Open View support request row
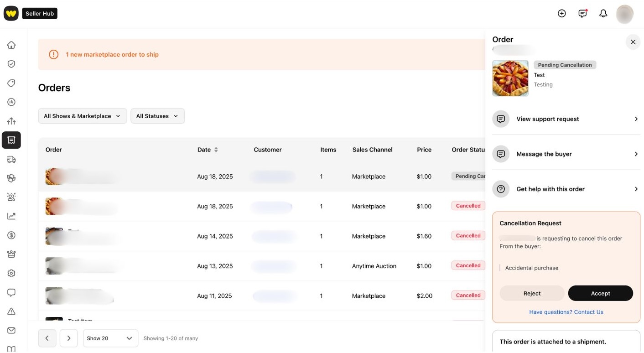Viewport: 644px width, 353px height. tap(566, 119)
